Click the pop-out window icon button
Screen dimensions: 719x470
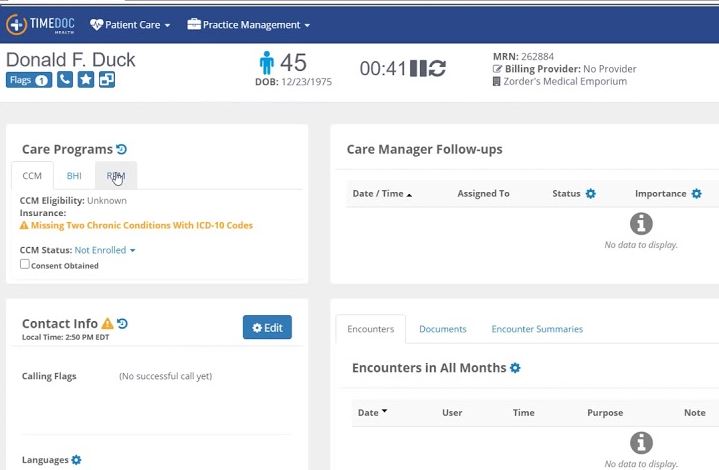[107, 79]
